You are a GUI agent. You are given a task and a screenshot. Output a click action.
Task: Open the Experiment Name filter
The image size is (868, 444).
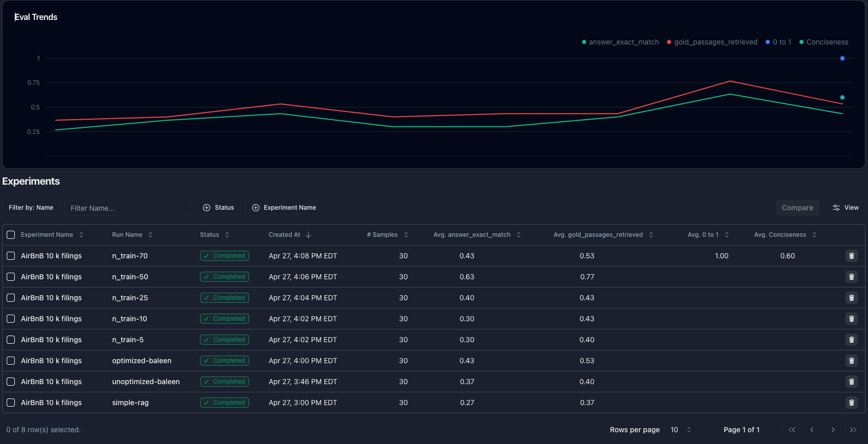[x=284, y=208]
